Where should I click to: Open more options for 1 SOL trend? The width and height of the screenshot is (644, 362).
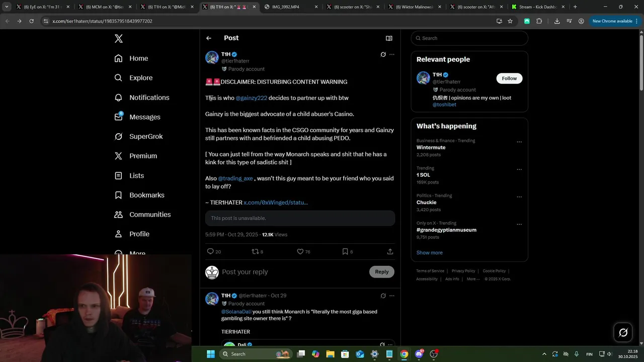[519, 169]
